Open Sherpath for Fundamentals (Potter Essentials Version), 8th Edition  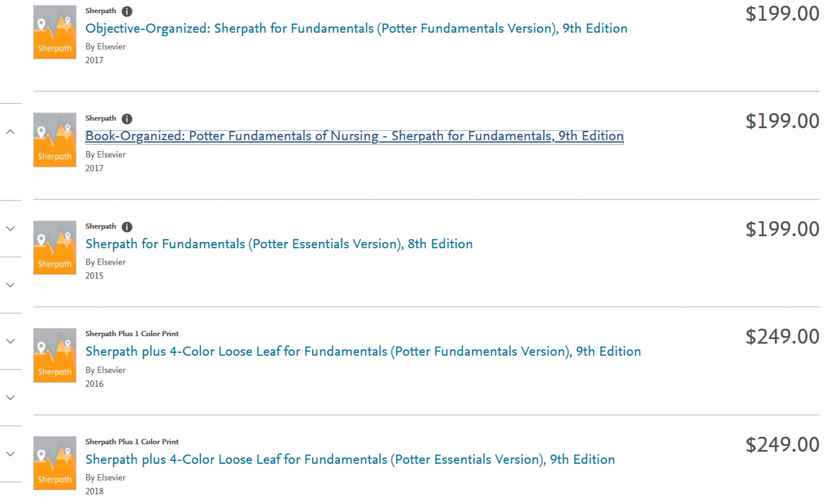click(x=279, y=244)
